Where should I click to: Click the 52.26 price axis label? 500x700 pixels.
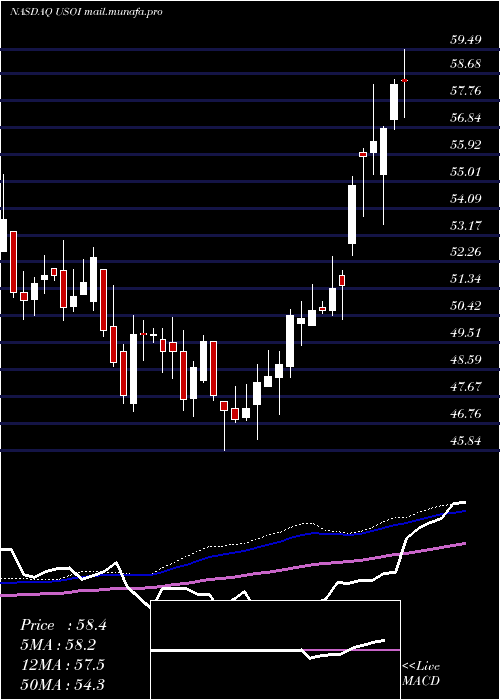[466, 252]
